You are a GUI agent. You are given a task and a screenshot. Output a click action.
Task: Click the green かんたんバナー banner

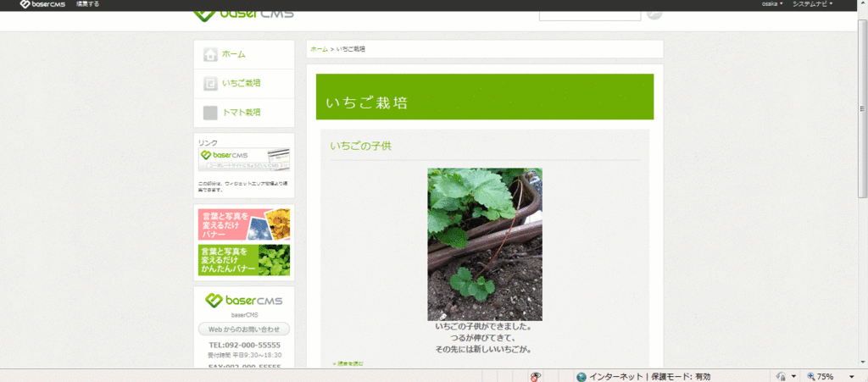(x=244, y=260)
